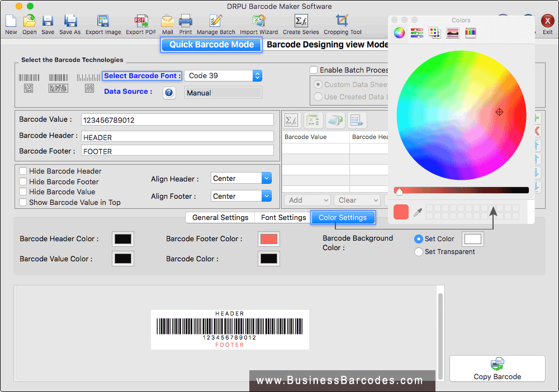The height and width of the screenshot is (392, 559).
Task: Click Export PDF toolbar icon
Action: click(141, 21)
